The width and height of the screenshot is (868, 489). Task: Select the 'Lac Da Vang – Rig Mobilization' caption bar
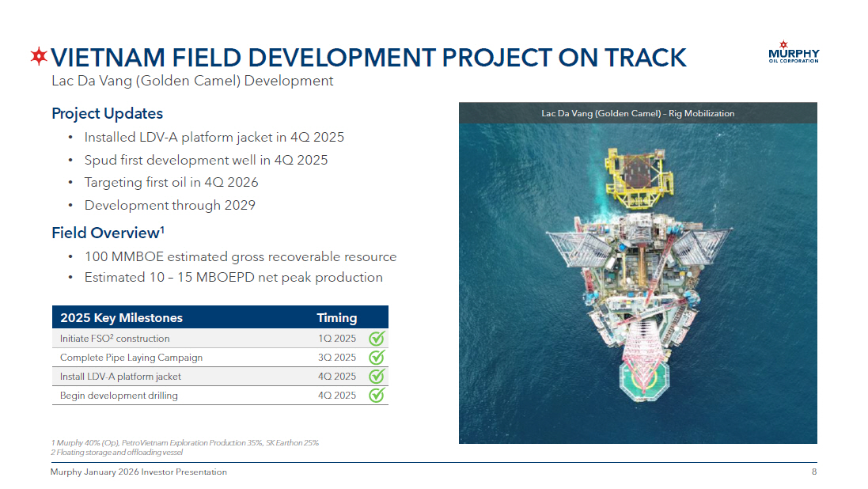pyautogui.click(x=638, y=113)
